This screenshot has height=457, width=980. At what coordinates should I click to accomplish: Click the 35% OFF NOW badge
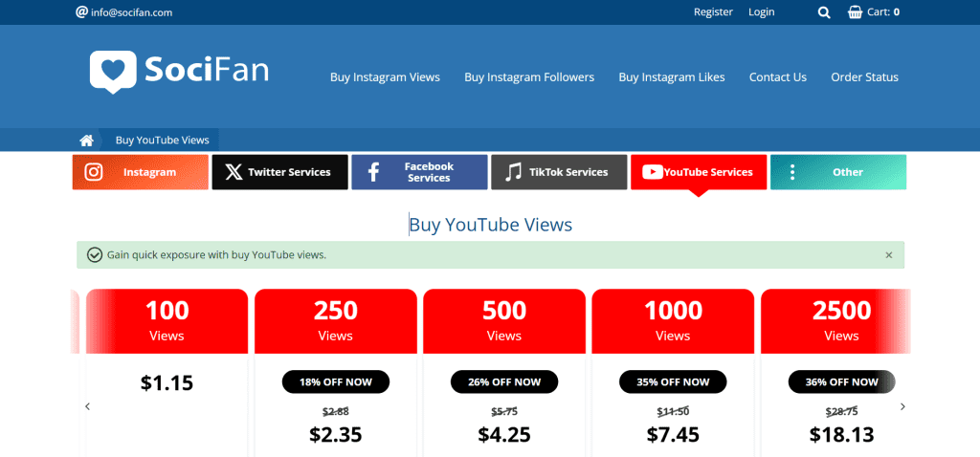673,382
